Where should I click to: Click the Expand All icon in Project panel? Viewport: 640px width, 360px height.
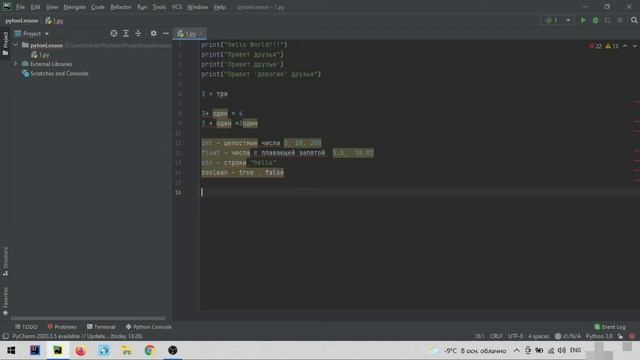click(x=126, y=33)
